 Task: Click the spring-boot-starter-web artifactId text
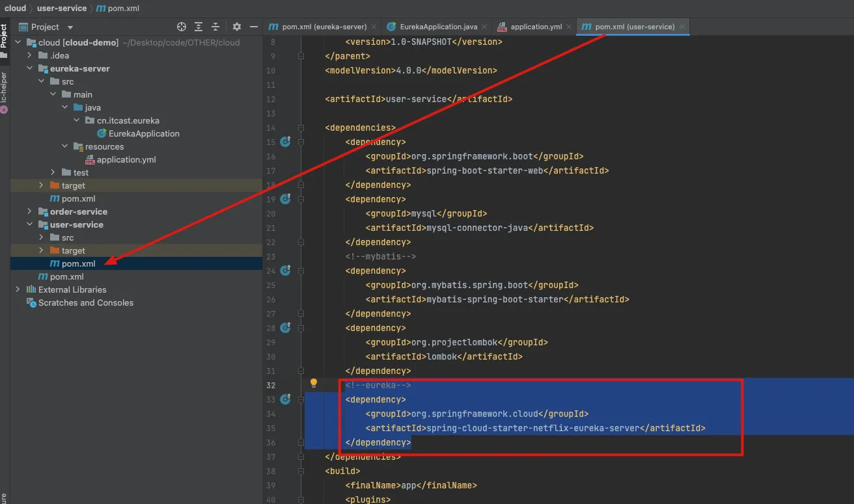[x=484, y=170]
